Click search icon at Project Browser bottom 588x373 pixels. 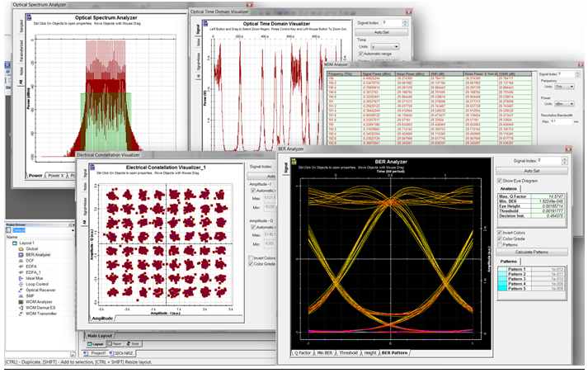73,354
